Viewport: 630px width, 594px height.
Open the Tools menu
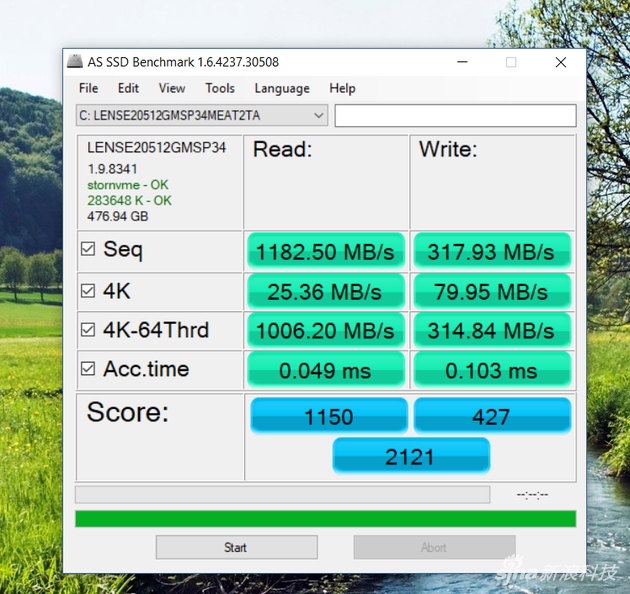[220, 88]
